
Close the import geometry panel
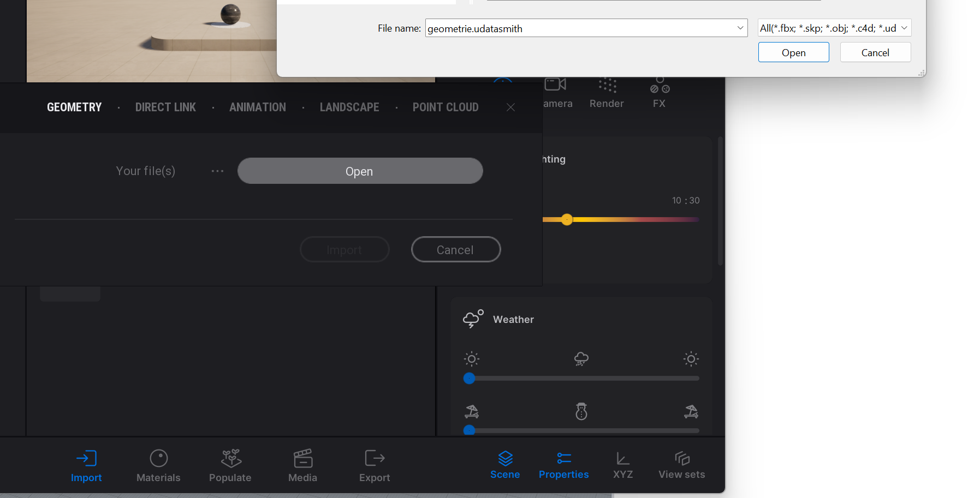point(510,107)
